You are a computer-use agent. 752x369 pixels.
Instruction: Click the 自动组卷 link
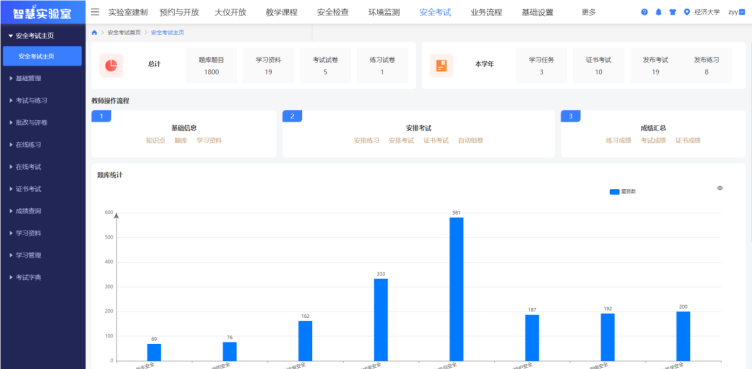[470, 141]
